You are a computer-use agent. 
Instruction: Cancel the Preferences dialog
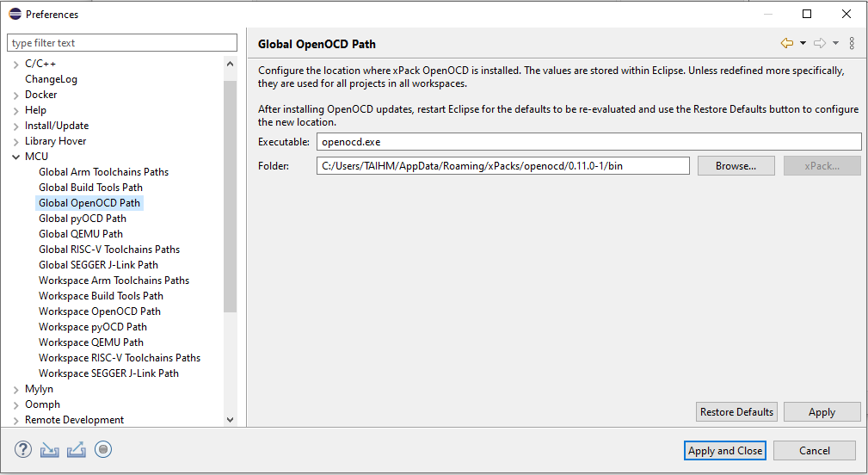(815, 451)
